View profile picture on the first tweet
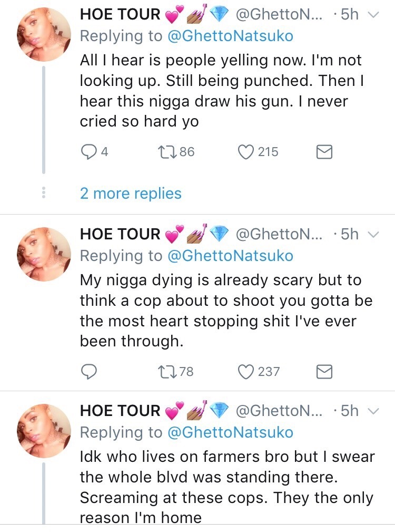This screenshot has width=395, height=532. point(44,34)
